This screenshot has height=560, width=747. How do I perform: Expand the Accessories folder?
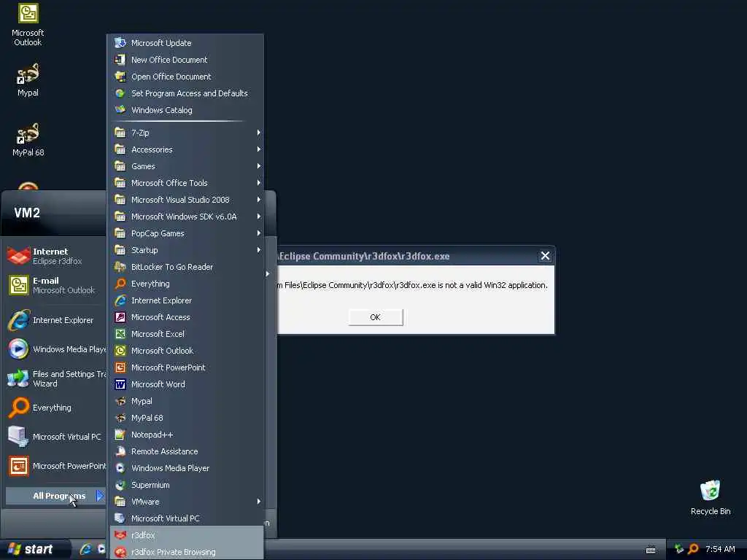pos(186,149)
